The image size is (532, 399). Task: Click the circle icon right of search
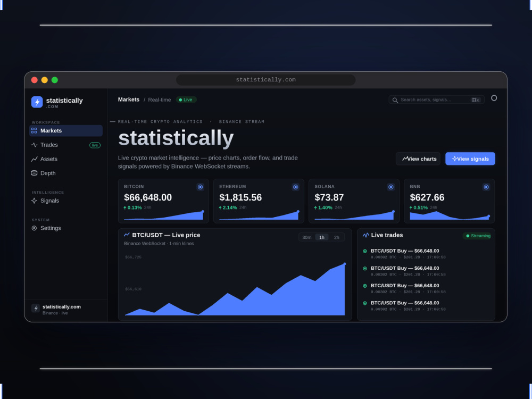(x=494, y=98)
